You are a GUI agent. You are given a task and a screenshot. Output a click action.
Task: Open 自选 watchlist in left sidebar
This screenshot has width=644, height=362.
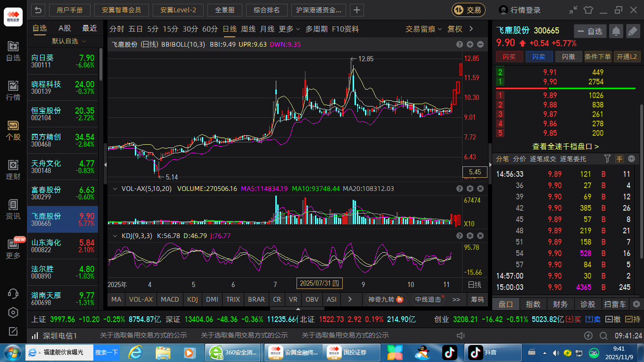coord(13,51)
